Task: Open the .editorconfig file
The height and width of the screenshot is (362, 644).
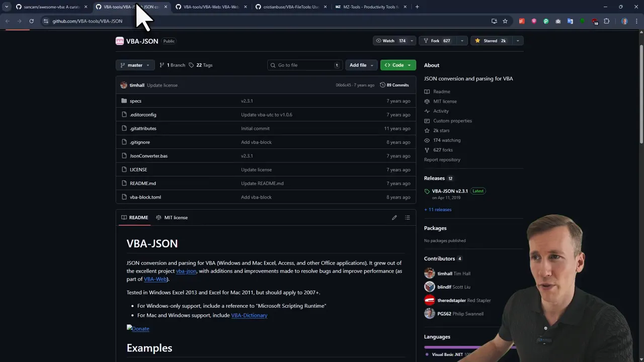Action: [143, 115]
